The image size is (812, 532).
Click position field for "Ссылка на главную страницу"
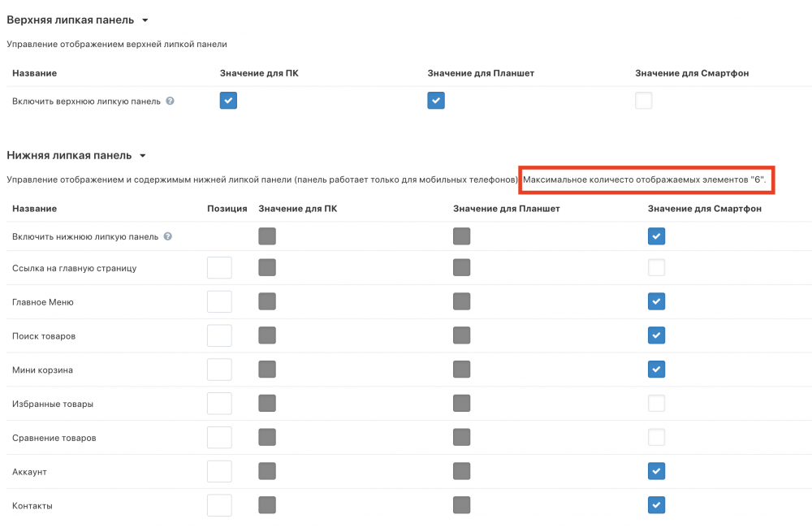pos(219,267)
